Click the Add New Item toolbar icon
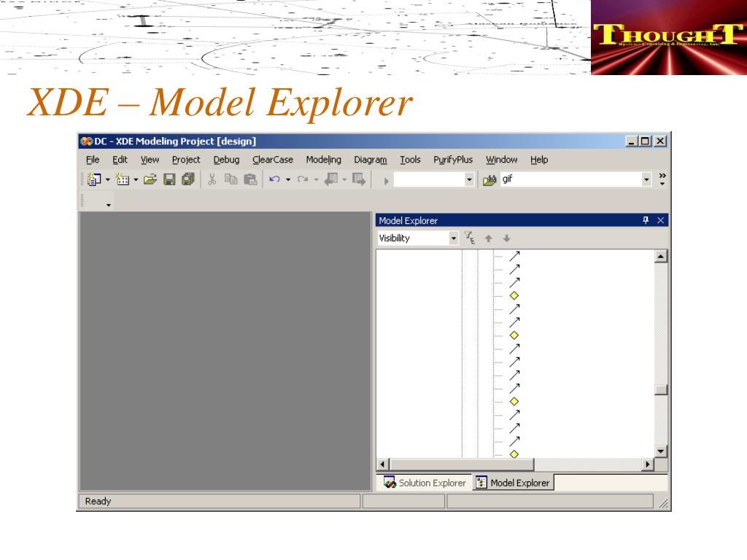Image resolution: width=747 pixels, height=560 pixels. (123, 179)
